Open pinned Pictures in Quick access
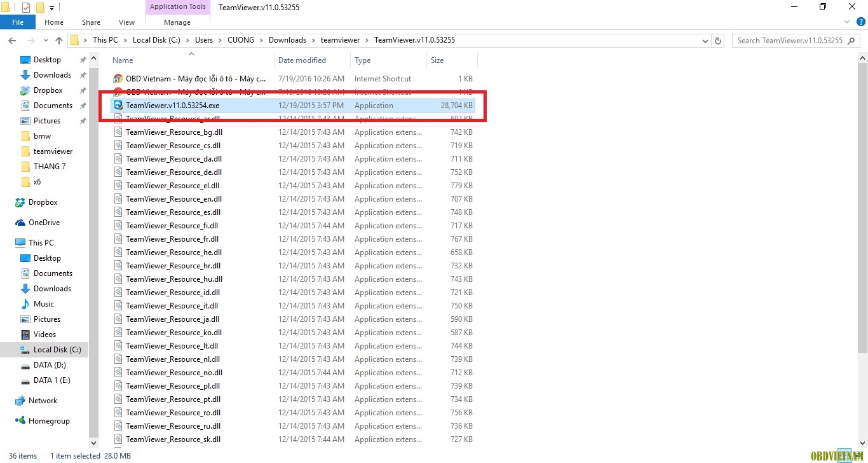 [x=47, y=121]
